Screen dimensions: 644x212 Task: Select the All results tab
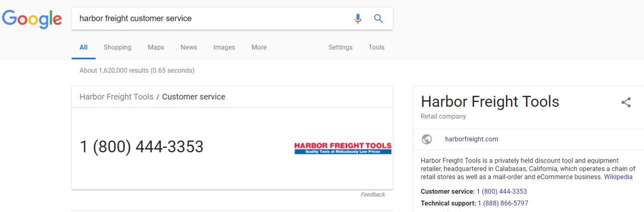pos(84,47)
